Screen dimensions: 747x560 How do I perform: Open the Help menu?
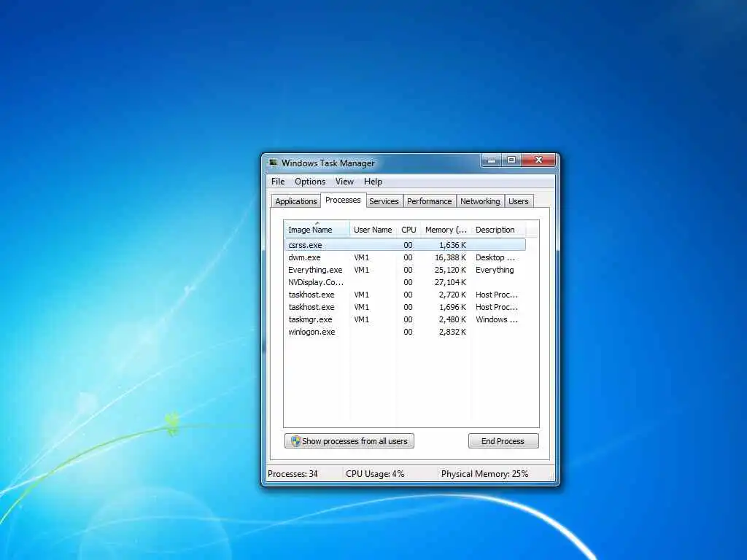point(373,182)
